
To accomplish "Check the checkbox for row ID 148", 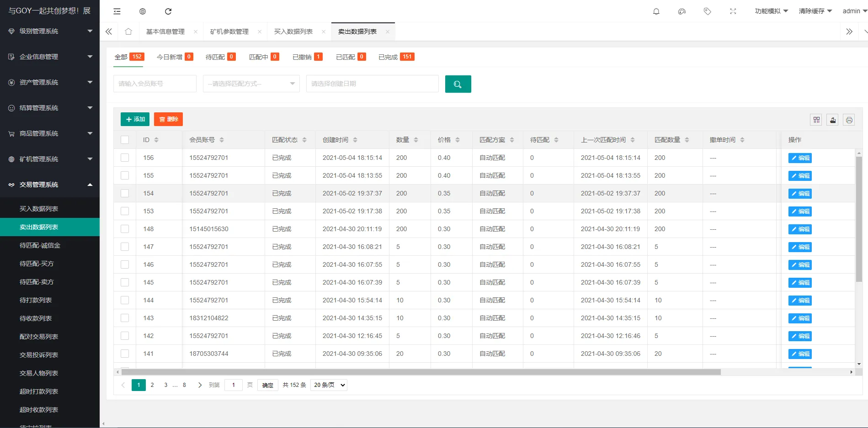I will [125, 229].
